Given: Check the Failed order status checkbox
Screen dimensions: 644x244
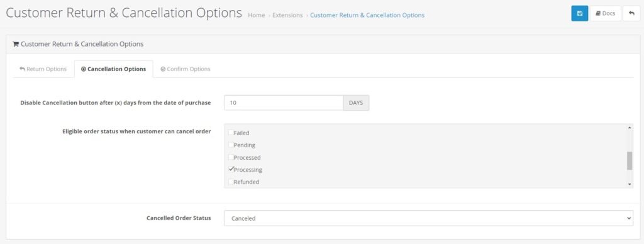Looking at the screenshot, I should tap(231, 132).
